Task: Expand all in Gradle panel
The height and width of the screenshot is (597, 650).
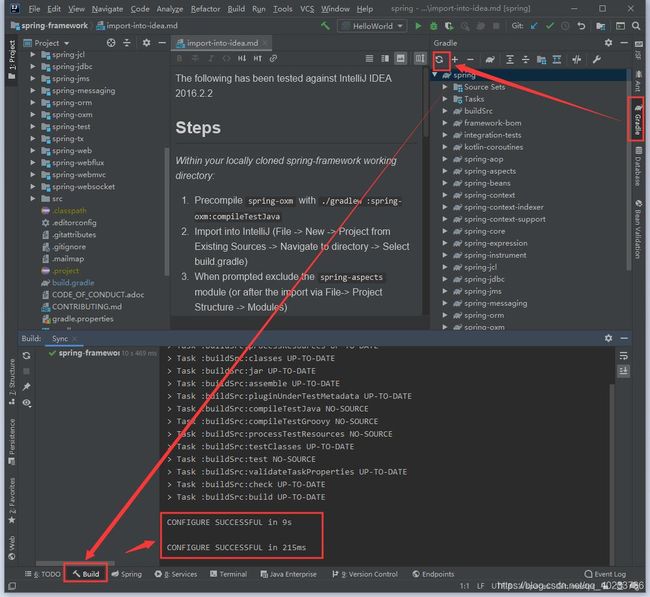Action: pyautogui.click(x=510, y=60)
